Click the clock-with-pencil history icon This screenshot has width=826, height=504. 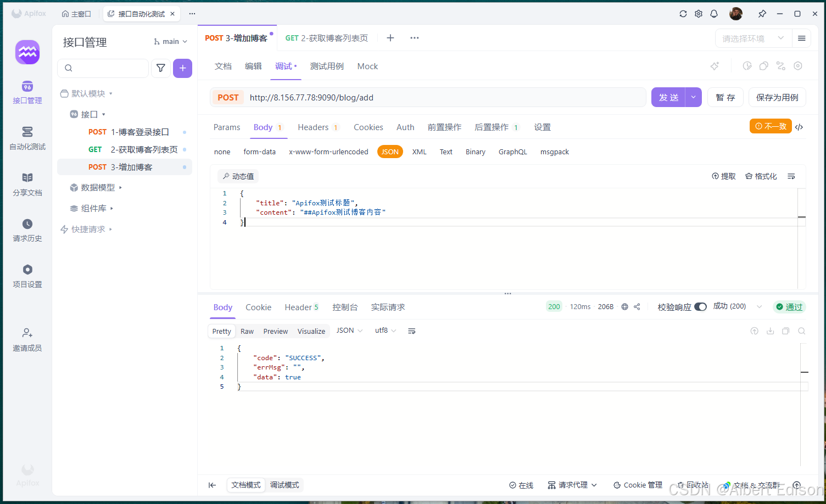coord(747,66)
